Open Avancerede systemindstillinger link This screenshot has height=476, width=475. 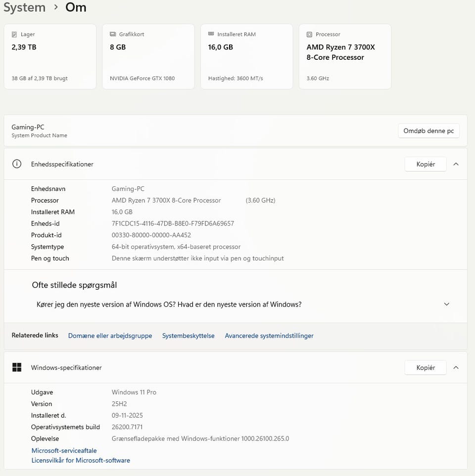coord(269,336)
